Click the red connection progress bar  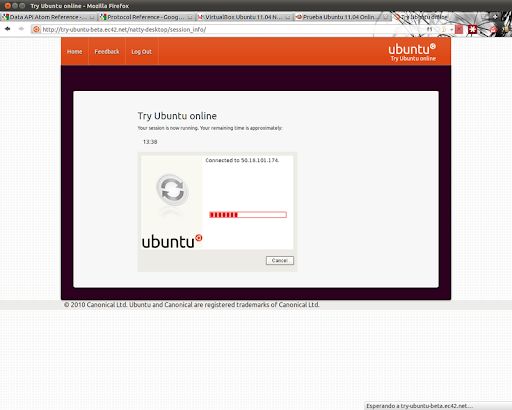[248, 215]
